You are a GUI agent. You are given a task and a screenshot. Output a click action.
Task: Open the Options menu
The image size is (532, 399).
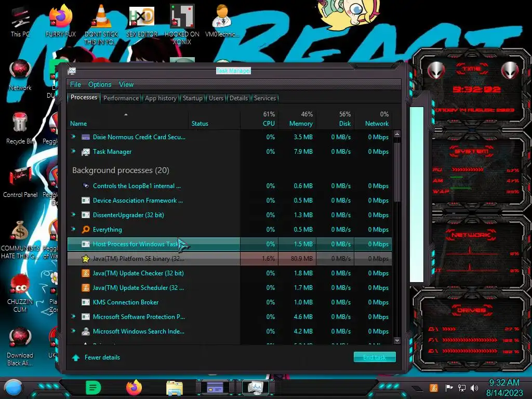coord(100,85)
